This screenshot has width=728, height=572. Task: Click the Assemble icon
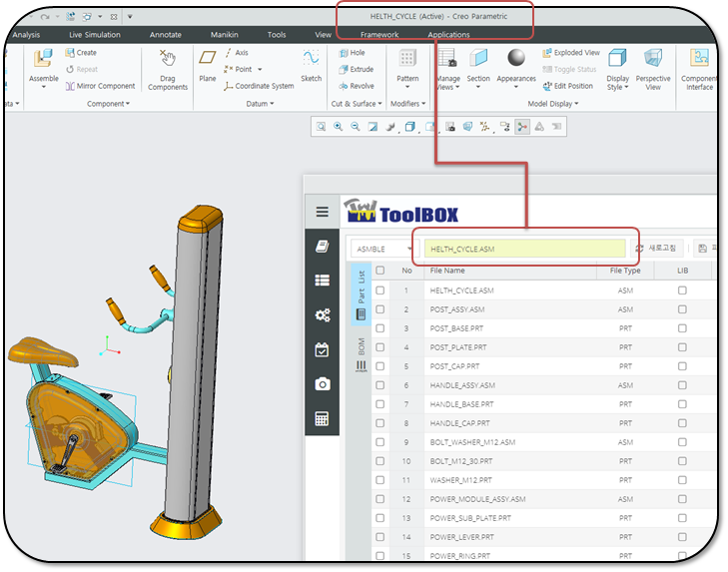coord(43,60)
